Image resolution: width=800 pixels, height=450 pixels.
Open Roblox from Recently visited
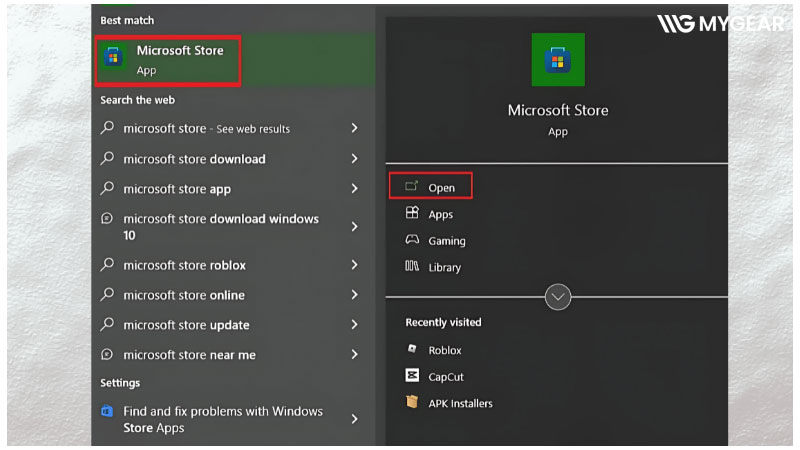coord(434,350)
